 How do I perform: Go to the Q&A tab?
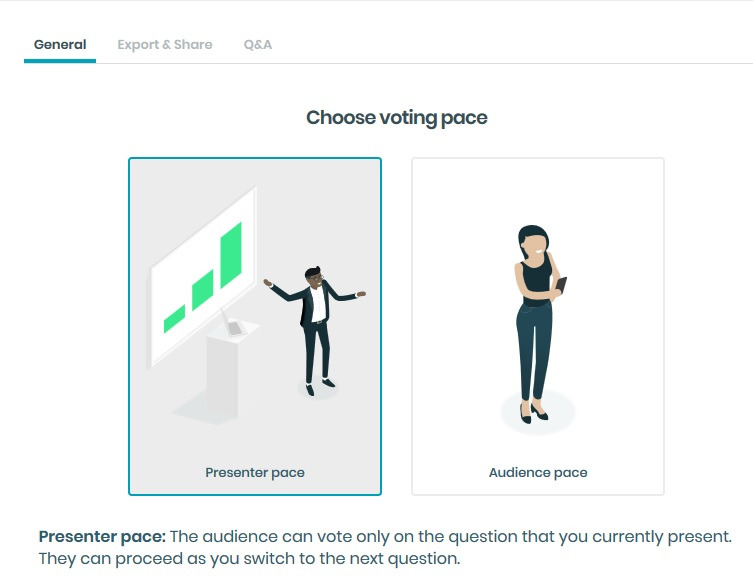click(257, 45)
